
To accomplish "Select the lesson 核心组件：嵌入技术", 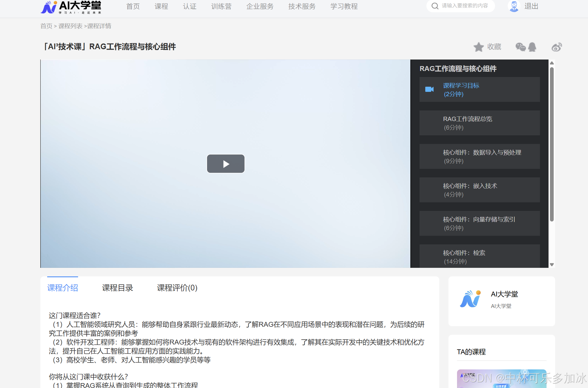I will pyautogui.click(x=479, y=190).
